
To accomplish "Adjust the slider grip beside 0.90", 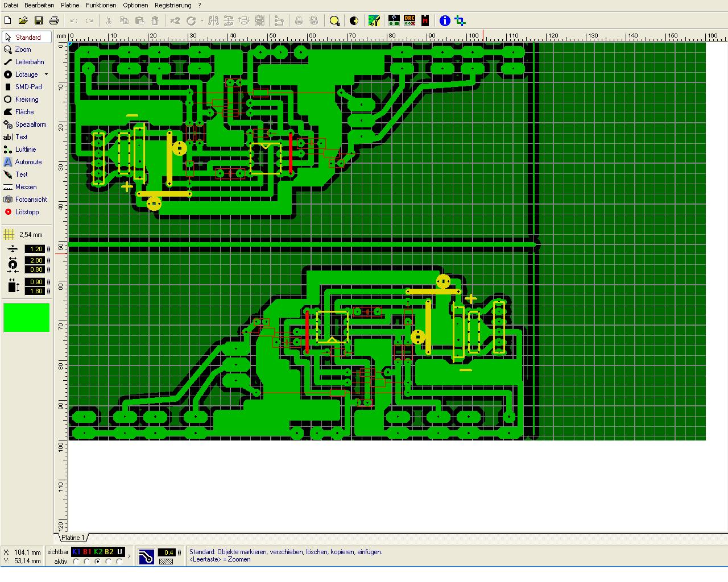I will point(48,282).
